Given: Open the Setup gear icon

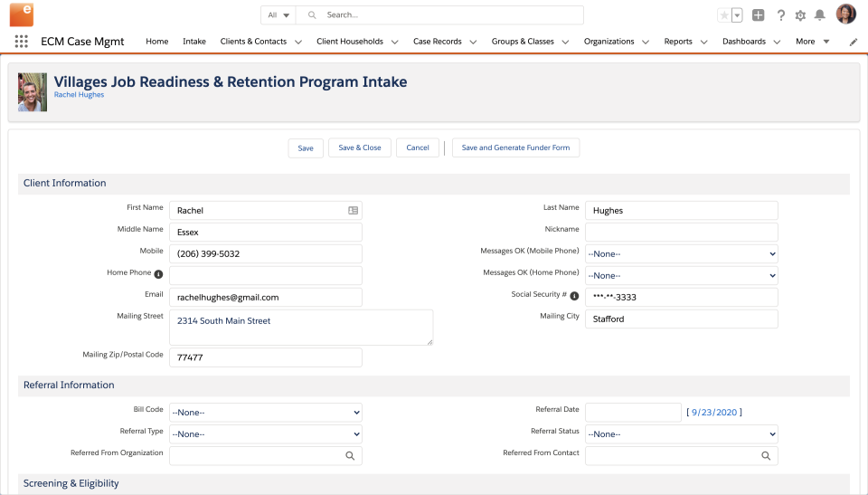Looking at the screenshot, I should tap(800, 15).
